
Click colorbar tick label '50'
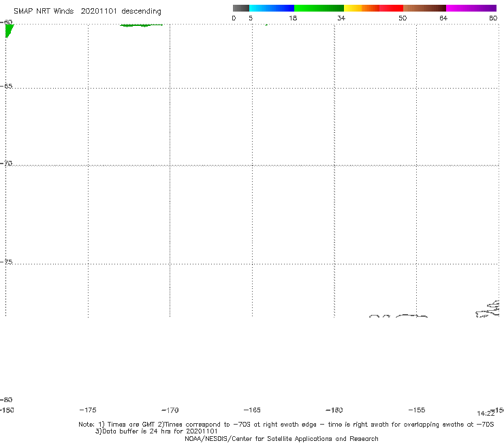403,18
